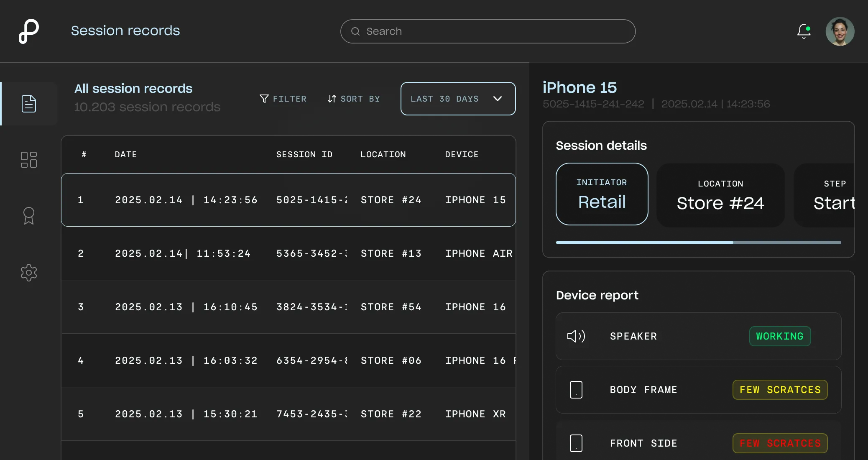Click the SESSION ID column header
The width and height of the screenshot is (868, 460).
304,154
